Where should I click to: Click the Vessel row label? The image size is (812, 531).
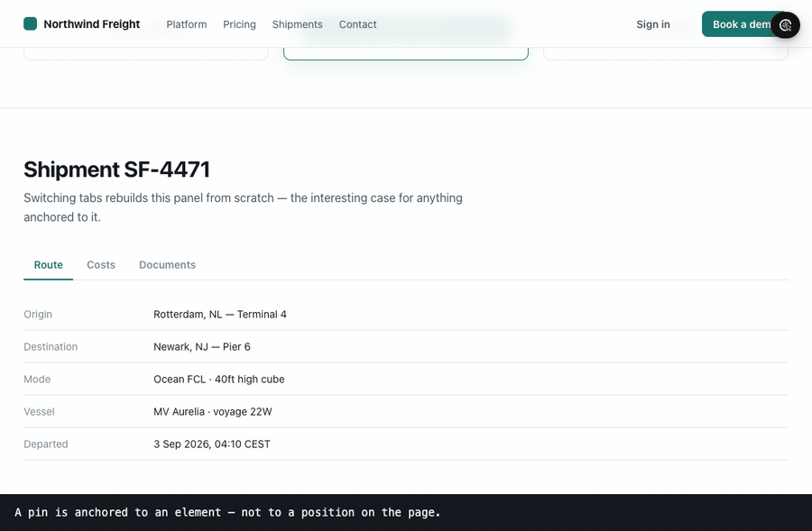coord(39,412)
